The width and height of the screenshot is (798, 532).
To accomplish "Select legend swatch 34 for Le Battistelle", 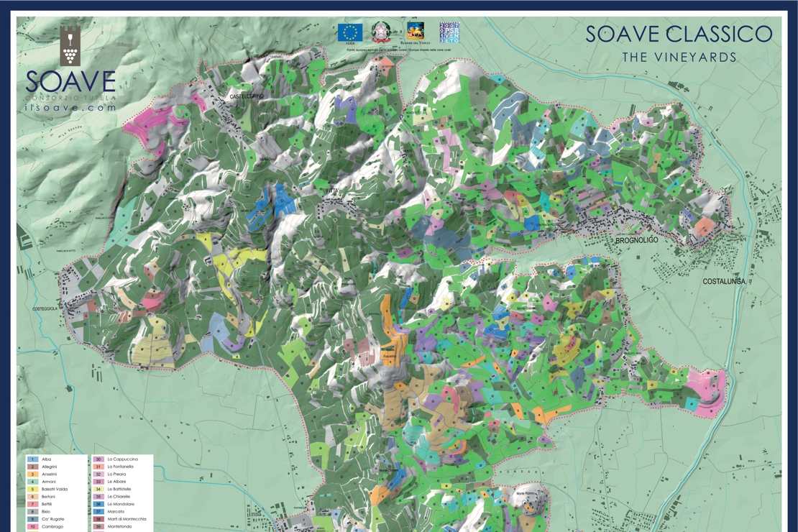I will [98, 490].
